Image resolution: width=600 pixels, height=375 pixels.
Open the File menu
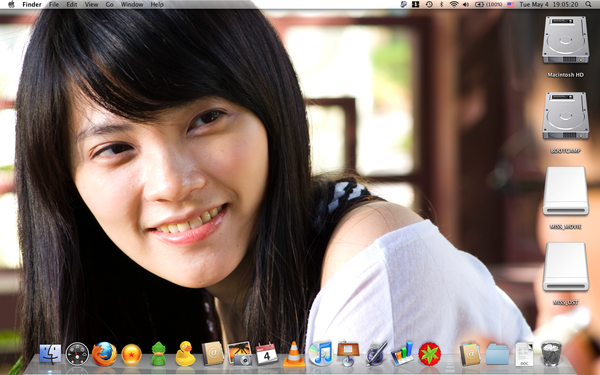pos(54,5)
